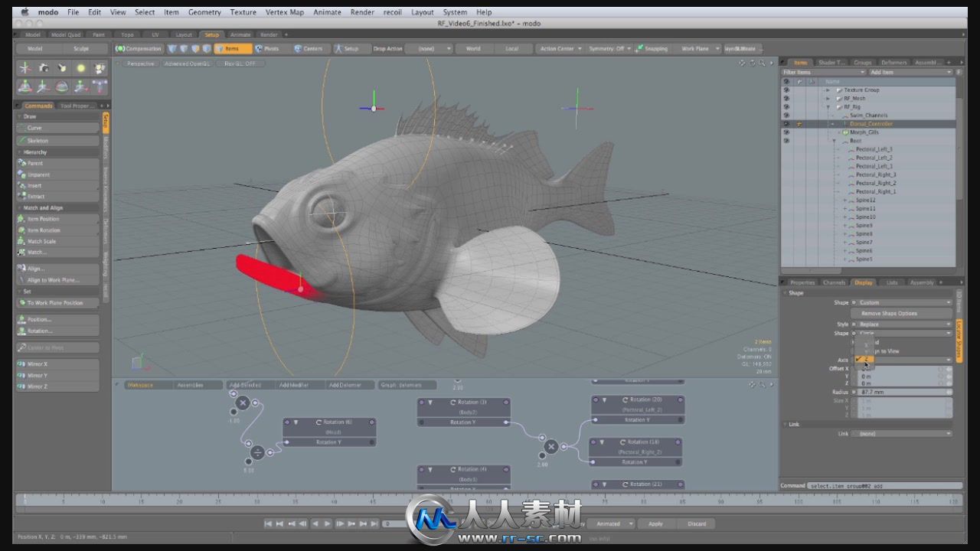Screen dimensions: 980x551
Task: Click Add Modifier in schematic
Action: [295, 385]
